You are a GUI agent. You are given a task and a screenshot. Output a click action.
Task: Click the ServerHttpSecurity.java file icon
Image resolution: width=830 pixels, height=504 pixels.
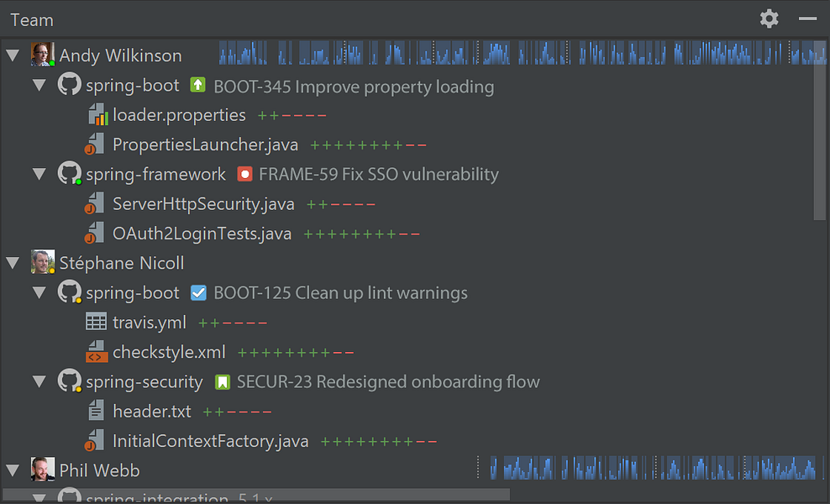[95, 203]
